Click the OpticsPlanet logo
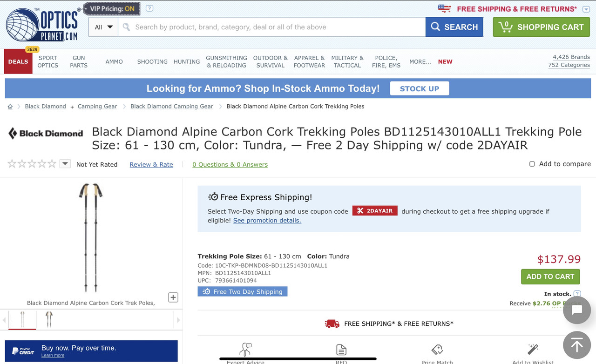The height and width of the screenshot is (364, 596). coord(42,25)
